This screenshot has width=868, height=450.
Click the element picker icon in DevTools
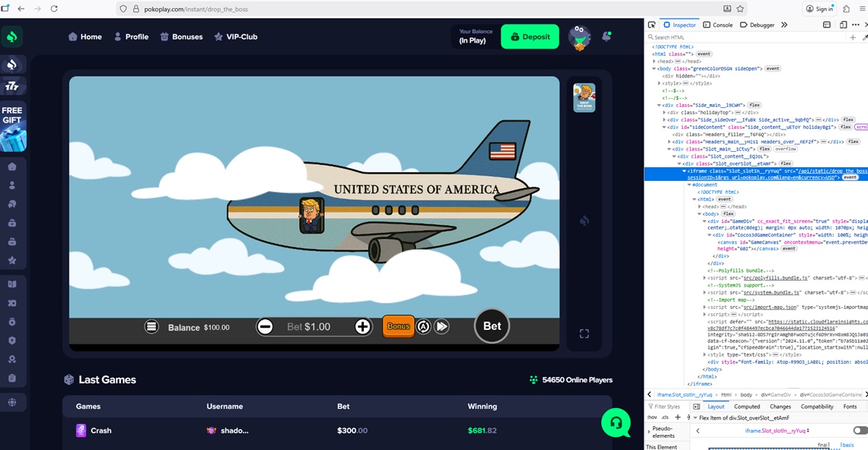pyautogui.click(x=652, y=25)
